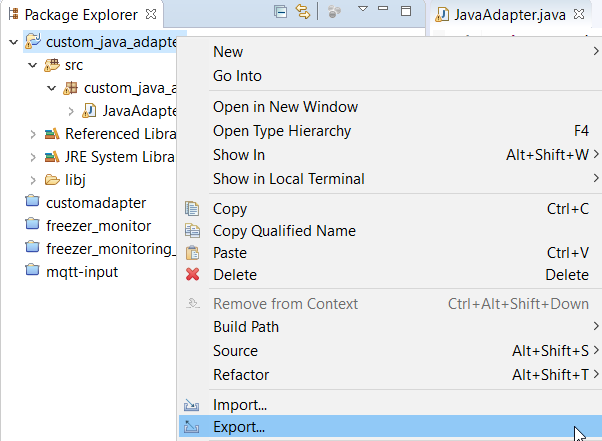Screen dimensions: 602x441
Task: Open the Show In submenu
Action: 390,155
